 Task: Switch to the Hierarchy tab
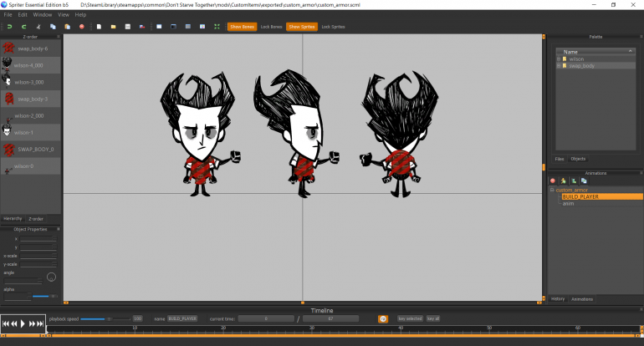coord(13,218)
